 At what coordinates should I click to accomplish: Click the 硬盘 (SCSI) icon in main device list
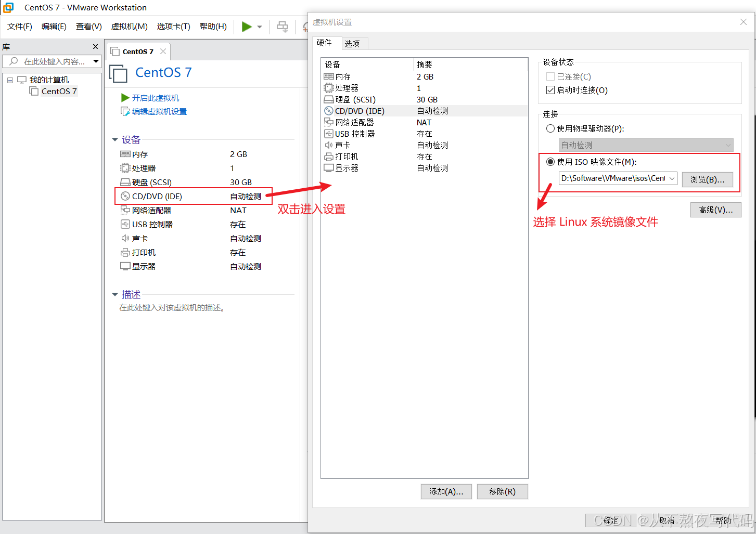click(x=125, y=182)
